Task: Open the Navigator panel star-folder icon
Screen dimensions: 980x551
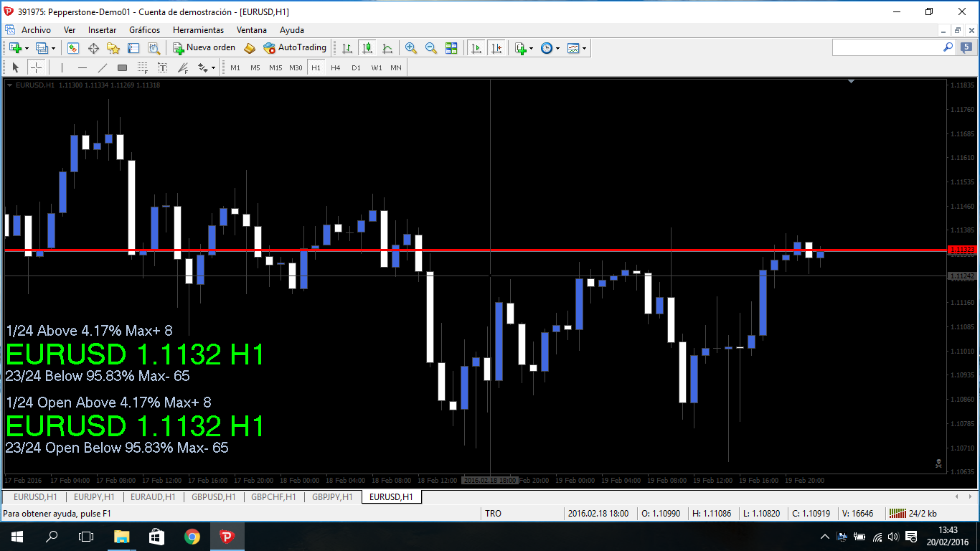Action: click(113, 48)
